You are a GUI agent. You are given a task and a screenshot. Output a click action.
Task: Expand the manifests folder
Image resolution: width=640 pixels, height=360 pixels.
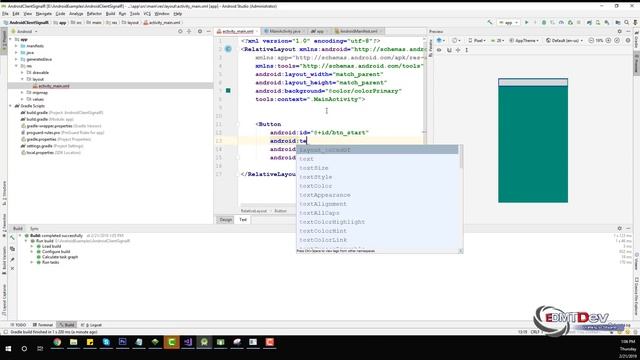17,46
